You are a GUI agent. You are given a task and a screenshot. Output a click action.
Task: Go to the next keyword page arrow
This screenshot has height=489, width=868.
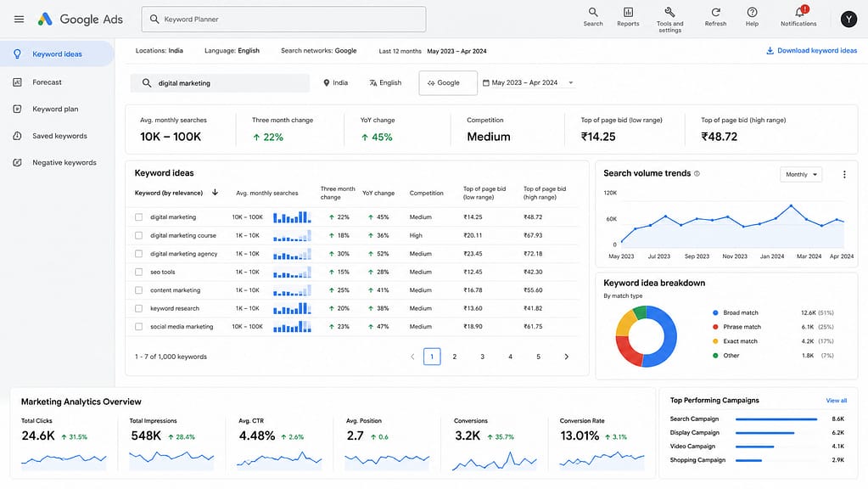point(566,357)
